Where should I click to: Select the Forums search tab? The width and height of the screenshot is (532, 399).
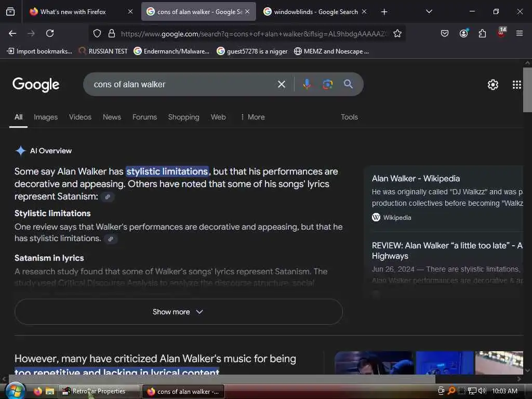[144, 117]
